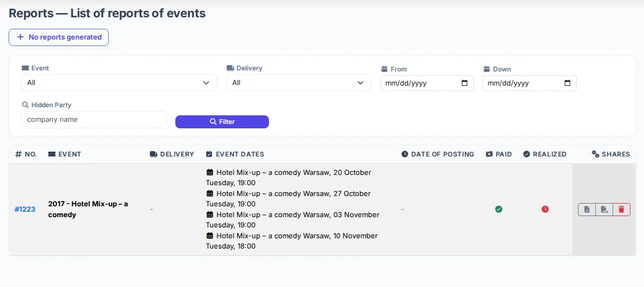Viewport: 644px width, 287px height.
Task: Click the calendar icon beside 10 November date
Action: (x=209, y=236)
